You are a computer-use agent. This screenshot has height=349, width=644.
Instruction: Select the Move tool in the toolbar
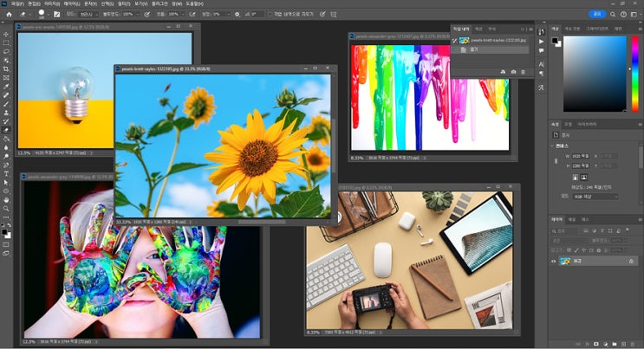coord(6,33)
